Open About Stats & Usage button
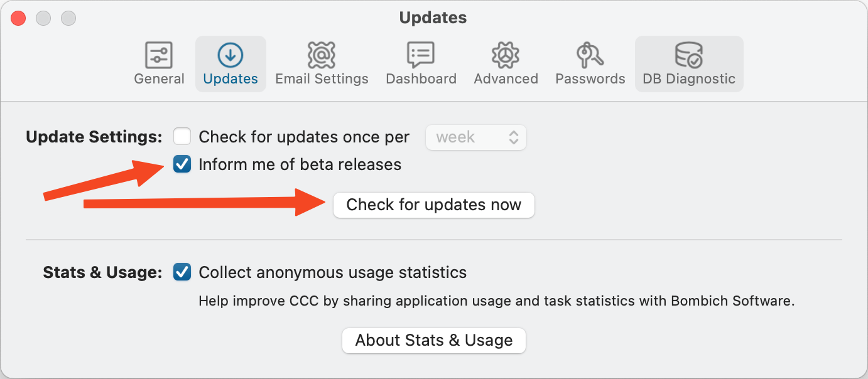This screenshot has width=868, height=379. (433, 341)
